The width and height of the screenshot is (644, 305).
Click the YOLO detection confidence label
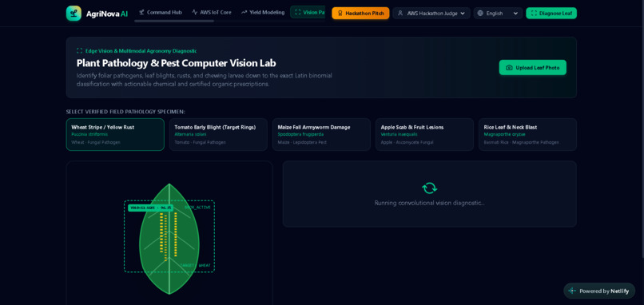[150, 208]
